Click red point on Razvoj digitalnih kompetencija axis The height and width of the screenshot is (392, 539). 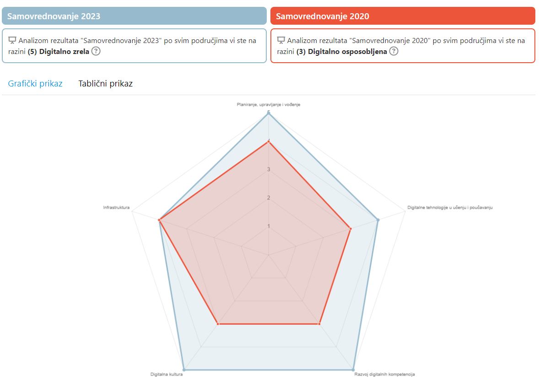click(x=319, y=324)
